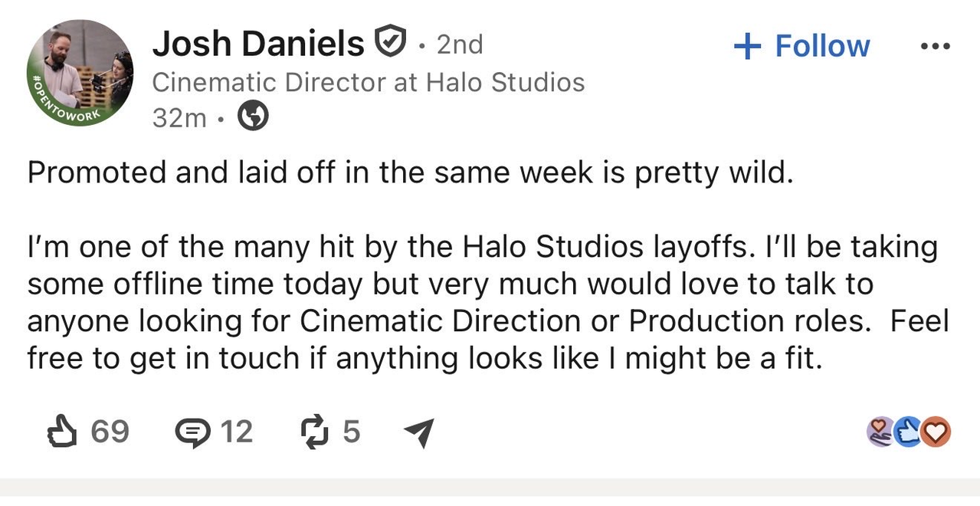Click the post text about layoffs
Image resolution: width=980 pixels, height=506 pixels.
pyautogui.click(x=488, y=265)
